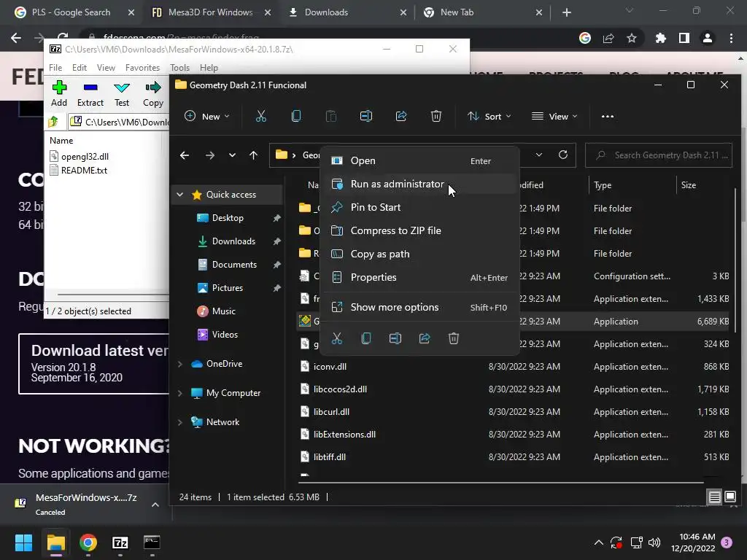Click the Share icon in Explorer toolbar
This screenshot has width=747, height=560.
401,116
